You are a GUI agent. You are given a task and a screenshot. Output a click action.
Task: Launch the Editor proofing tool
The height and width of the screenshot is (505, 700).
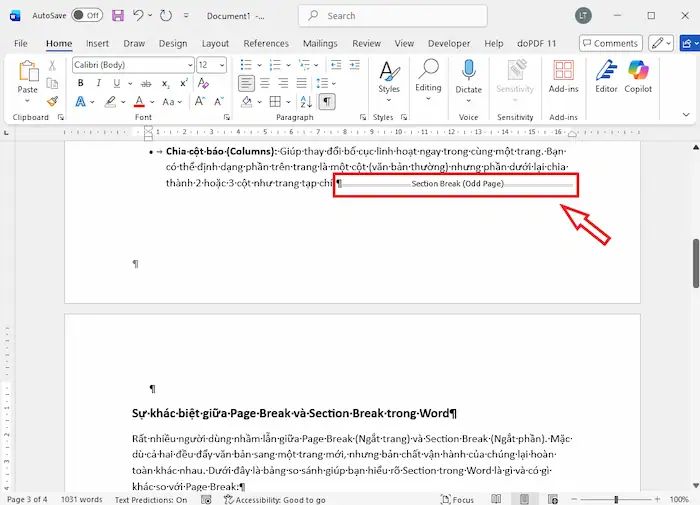(606, 76)
